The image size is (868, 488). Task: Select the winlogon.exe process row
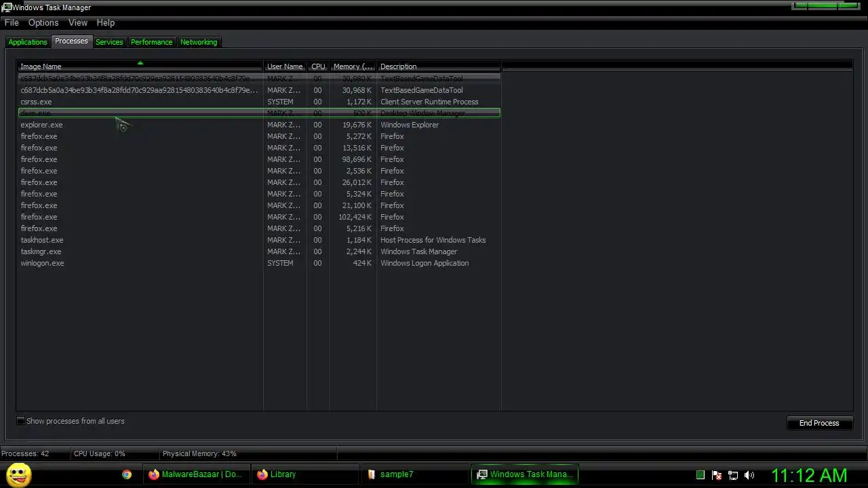coord(259,263)
